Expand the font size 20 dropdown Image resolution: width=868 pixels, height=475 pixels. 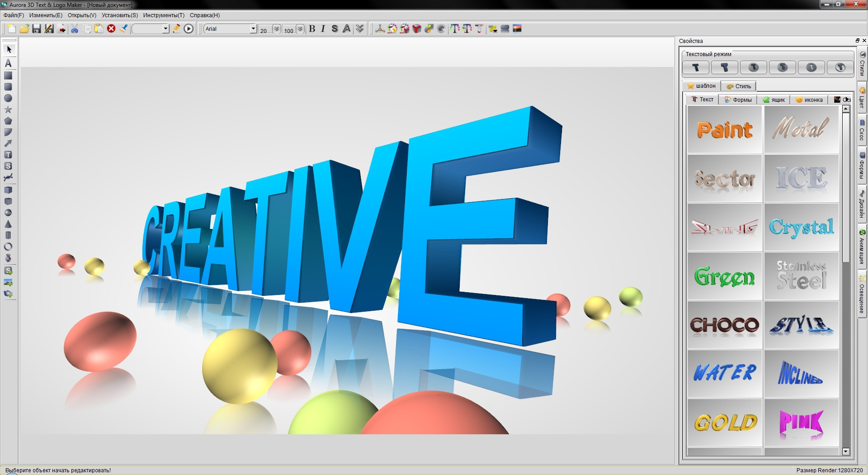click(x=276, y=29)
